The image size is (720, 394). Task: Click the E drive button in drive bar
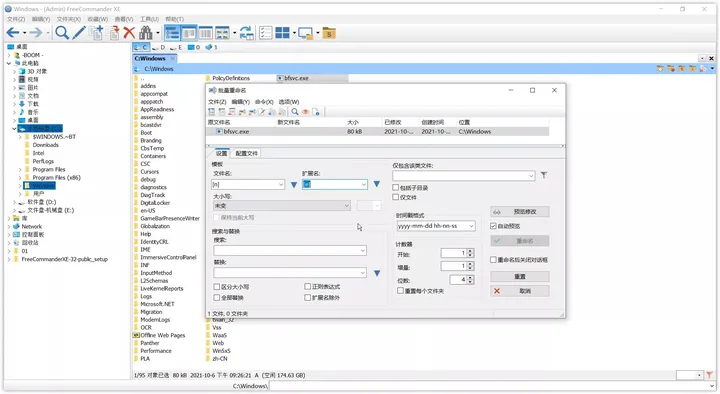(x=176, y=47)
